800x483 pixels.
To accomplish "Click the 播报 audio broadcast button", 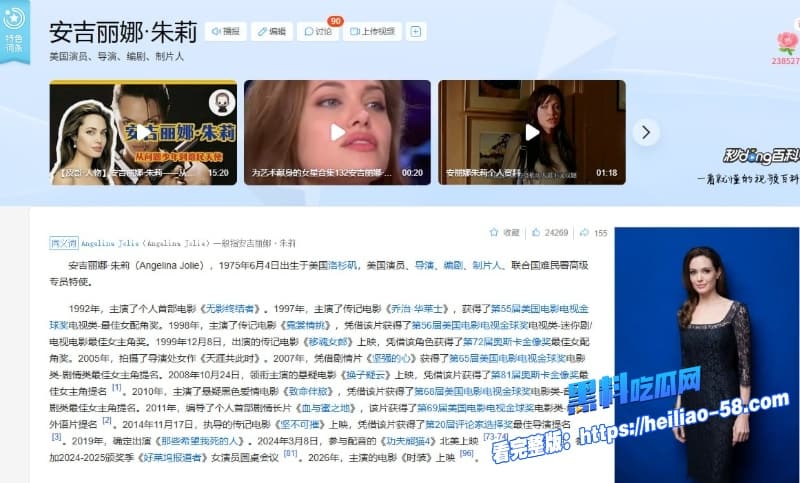I will [226, 32].
